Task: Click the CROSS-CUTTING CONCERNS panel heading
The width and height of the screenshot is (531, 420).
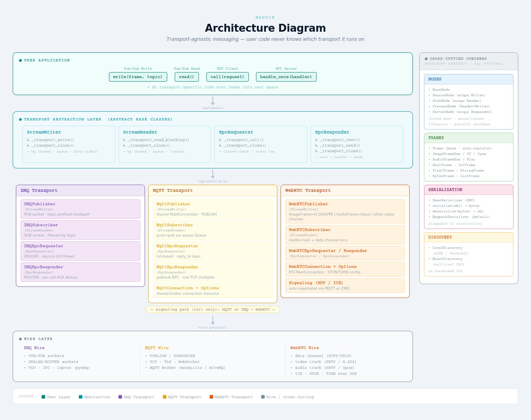Action: pyautogui.click(x=458, y=59)
